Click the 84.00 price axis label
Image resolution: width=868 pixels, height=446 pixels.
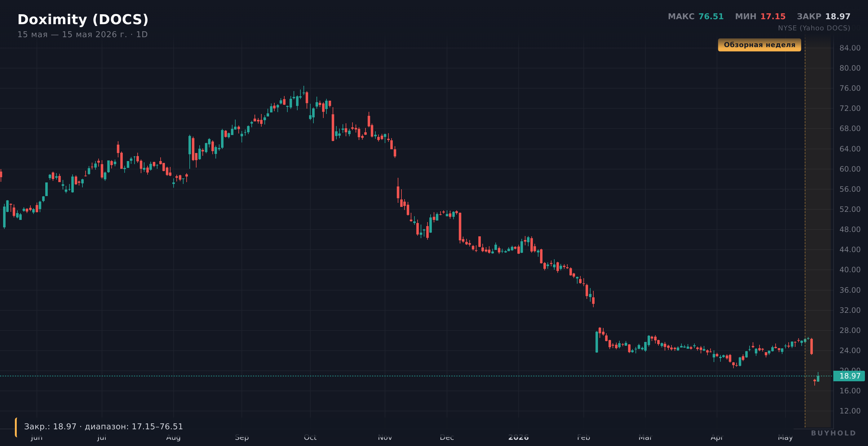(x=850, y=48)
